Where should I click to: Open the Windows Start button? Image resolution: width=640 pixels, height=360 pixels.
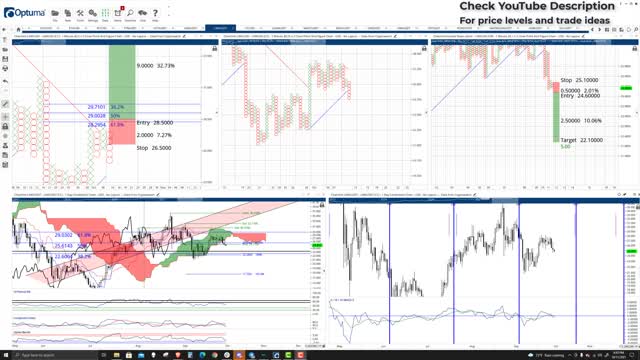point(6,355)
